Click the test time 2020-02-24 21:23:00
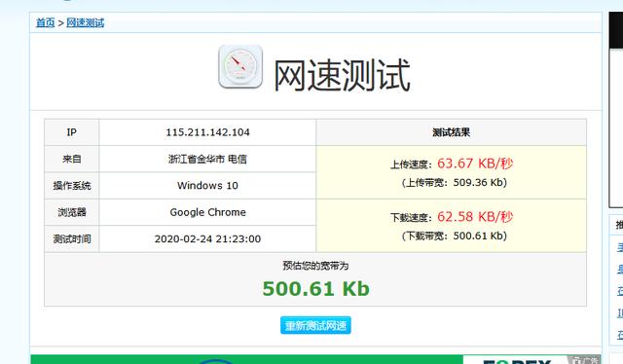 pos(207,238)
